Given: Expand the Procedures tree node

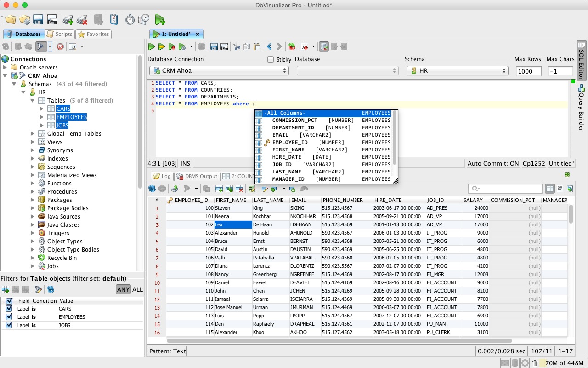Looking at the screenshot, I should pos(33,192).
